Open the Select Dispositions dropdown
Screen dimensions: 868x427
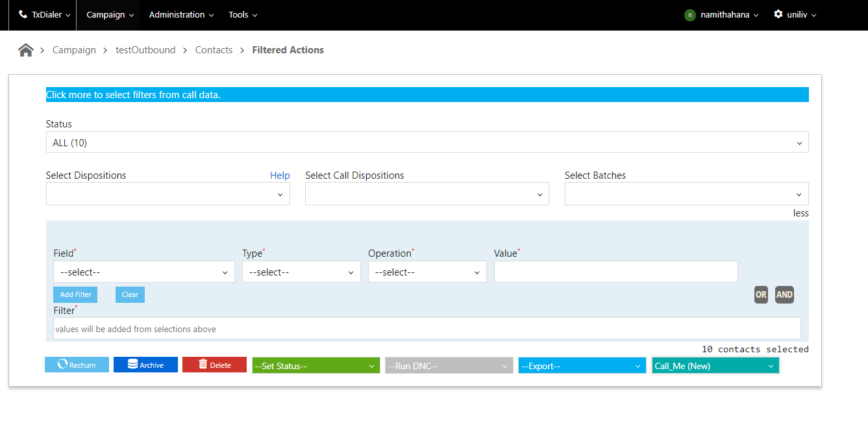point(167,194)
